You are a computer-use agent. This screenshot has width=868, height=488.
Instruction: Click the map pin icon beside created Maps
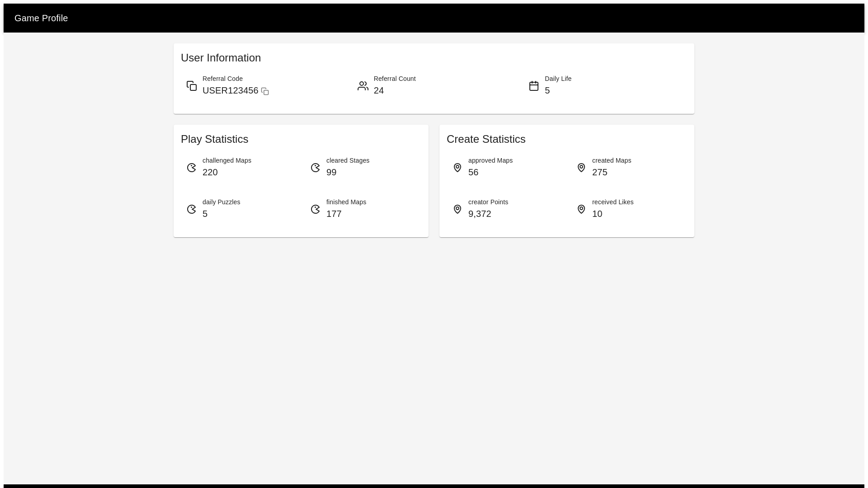(x=581, y=168)
